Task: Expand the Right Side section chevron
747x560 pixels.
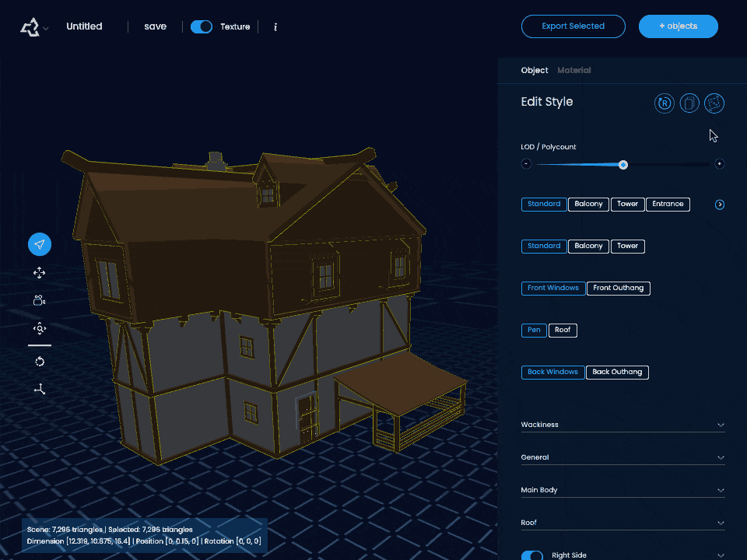Action: click(x=721, y=555)
